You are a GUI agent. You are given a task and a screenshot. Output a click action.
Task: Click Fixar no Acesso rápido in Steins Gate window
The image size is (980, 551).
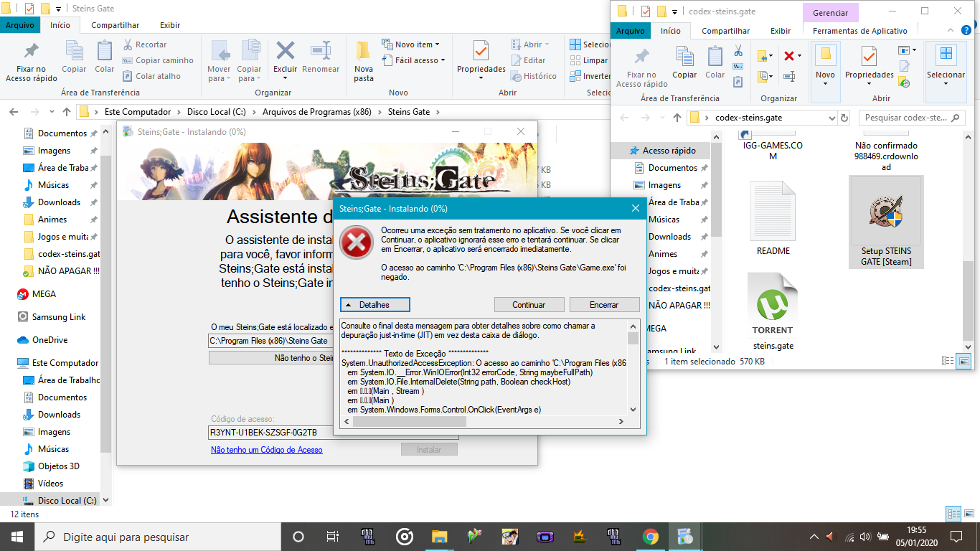[x=32, y=62]
